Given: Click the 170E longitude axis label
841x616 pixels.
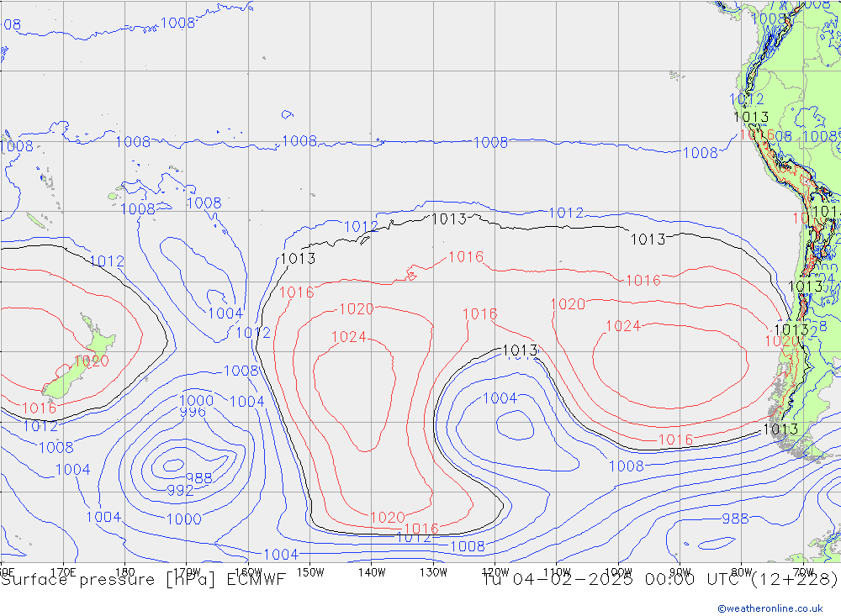Looking at the screenshot, I should click(x=64, y=571).
